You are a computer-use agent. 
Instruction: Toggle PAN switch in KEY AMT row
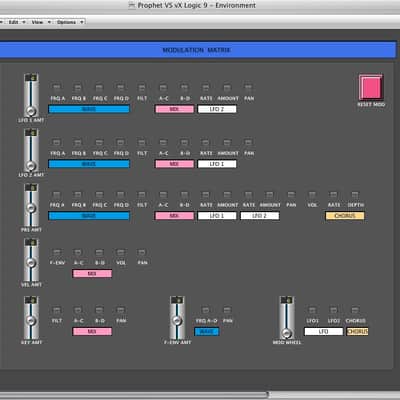pos(121,310)
